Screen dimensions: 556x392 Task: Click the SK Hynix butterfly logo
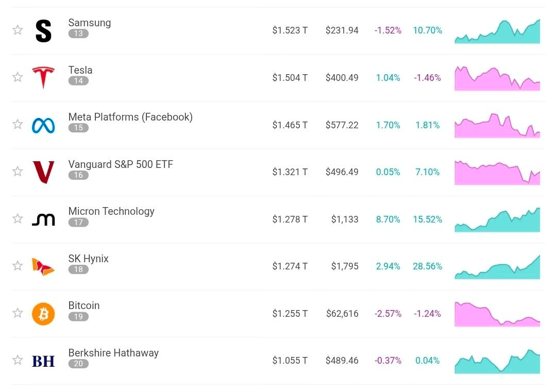43,266
